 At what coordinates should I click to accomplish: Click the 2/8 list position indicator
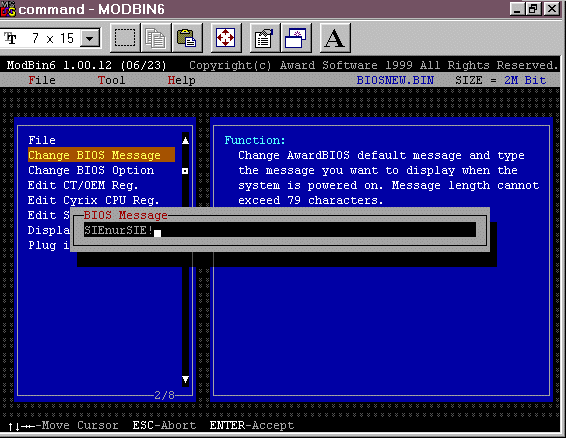click(x=165, y=395)
